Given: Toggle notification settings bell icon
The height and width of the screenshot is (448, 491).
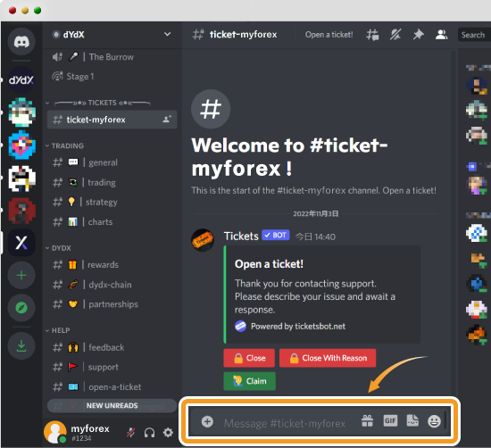Looking at the screenshot, I should click(395, 35).
